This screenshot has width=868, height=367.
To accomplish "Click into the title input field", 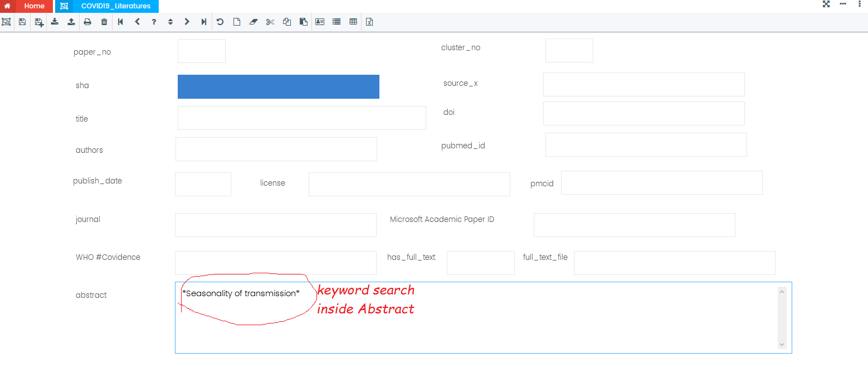I will click(301, 118).
